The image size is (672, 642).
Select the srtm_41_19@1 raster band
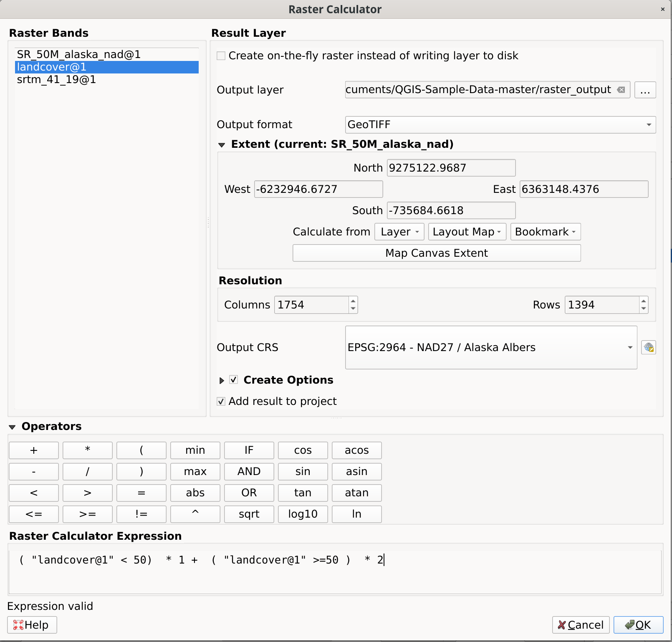click(56, 79)
